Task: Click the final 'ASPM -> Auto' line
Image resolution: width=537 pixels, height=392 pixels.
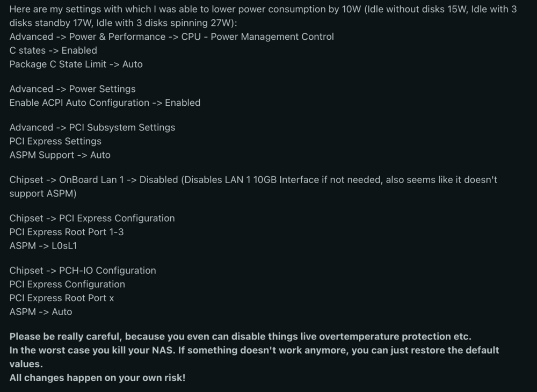Action: [41, 312]
